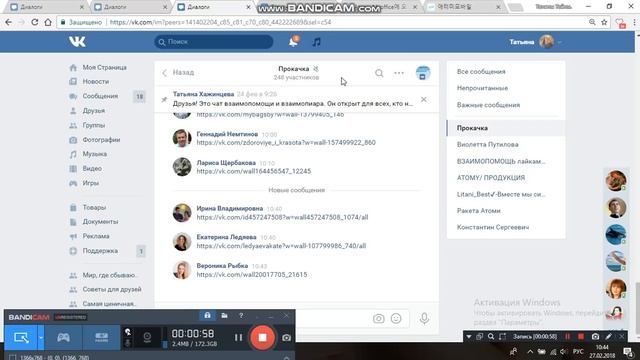Click Лариса Щербакова's sender name
The height and width of the screenshot is (360, 640).
[226, 162]
